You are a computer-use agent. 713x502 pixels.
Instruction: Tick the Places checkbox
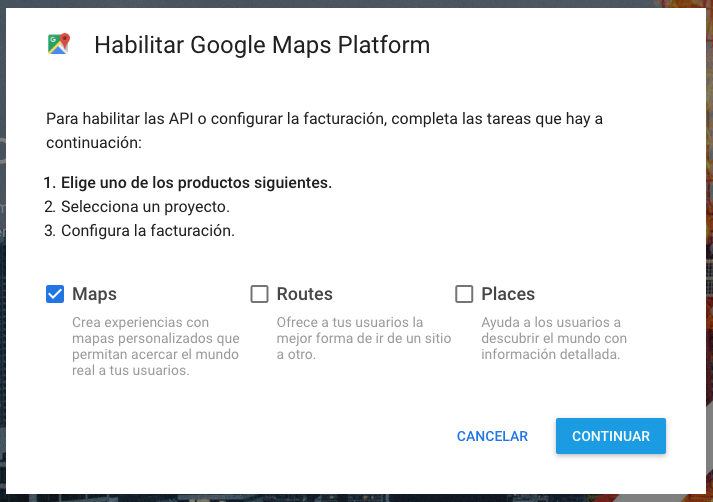click(x=464, y=294)
